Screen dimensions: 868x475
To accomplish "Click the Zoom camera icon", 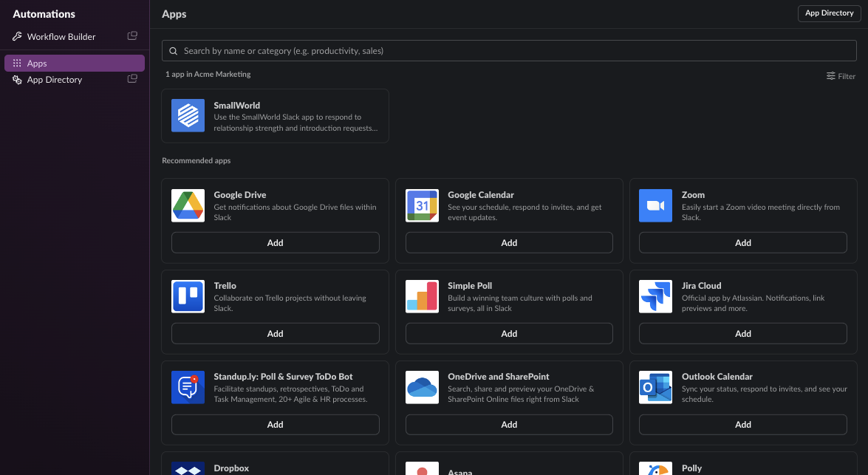I will (655, 205).
